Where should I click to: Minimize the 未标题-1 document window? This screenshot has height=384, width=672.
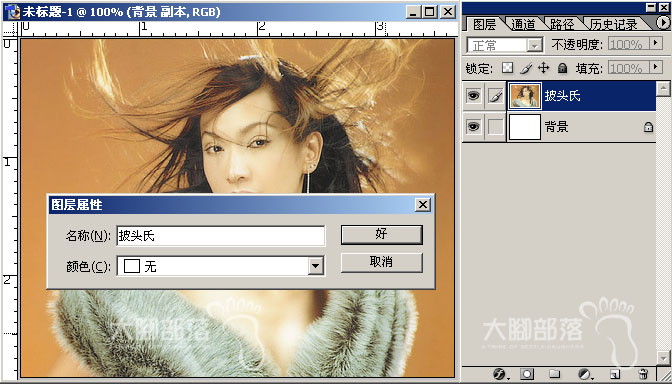coord(413,12)
